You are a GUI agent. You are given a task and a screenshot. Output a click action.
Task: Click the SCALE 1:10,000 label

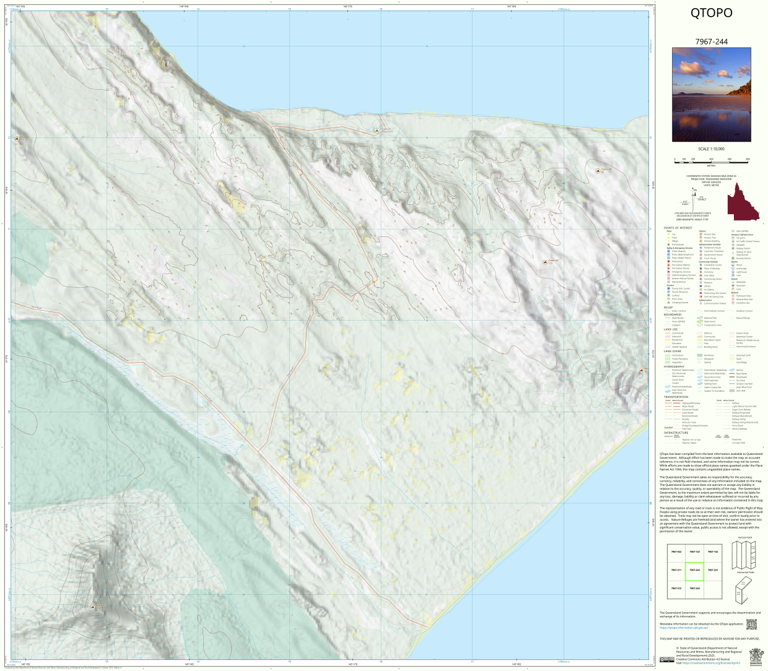point(711,149)
